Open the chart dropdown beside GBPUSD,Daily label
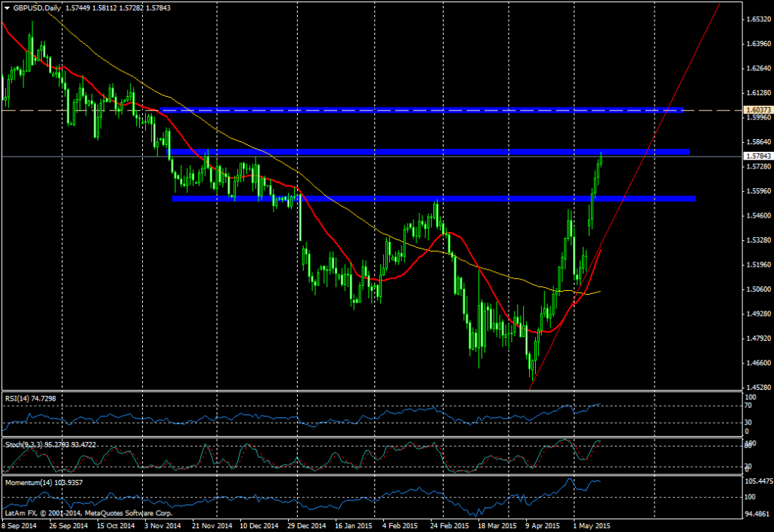 [x=6, y=8]
